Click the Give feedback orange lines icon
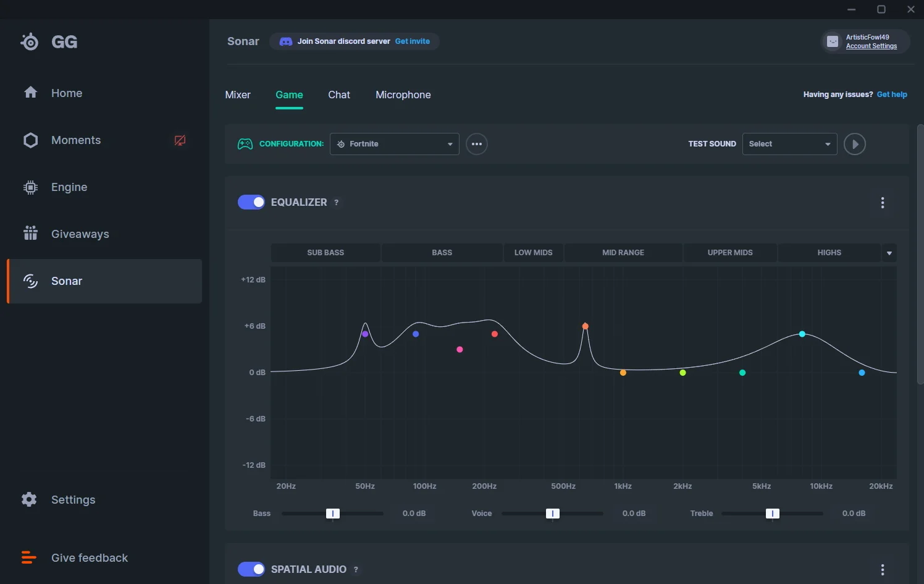Screen dimensions: 924x584 point(28,557)
